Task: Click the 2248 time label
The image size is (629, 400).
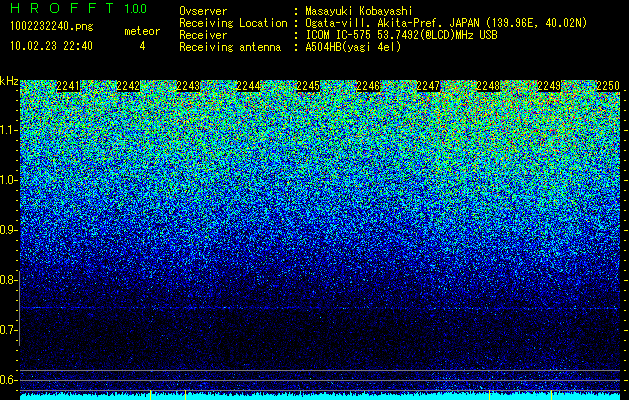Action: click(x=488, y=86)
